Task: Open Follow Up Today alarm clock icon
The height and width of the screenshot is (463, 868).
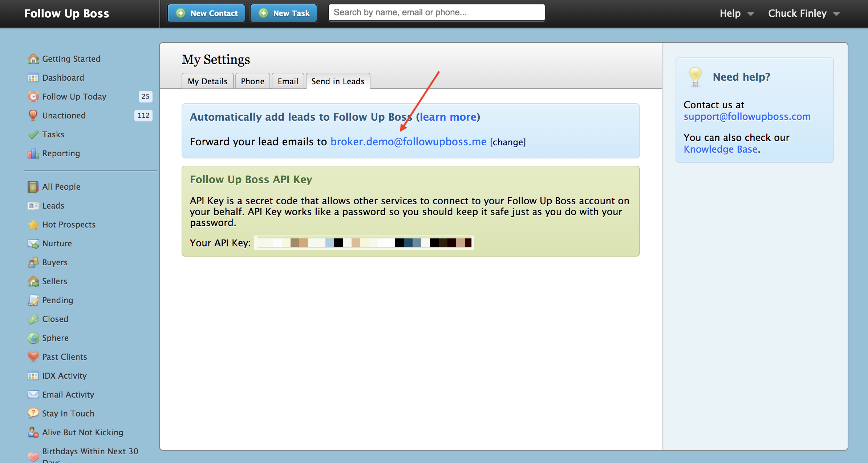Action: (x=33, y=97)
